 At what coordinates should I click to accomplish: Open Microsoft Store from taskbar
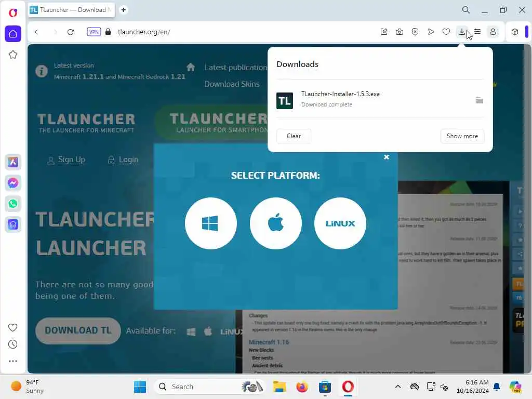click(325, 387)
